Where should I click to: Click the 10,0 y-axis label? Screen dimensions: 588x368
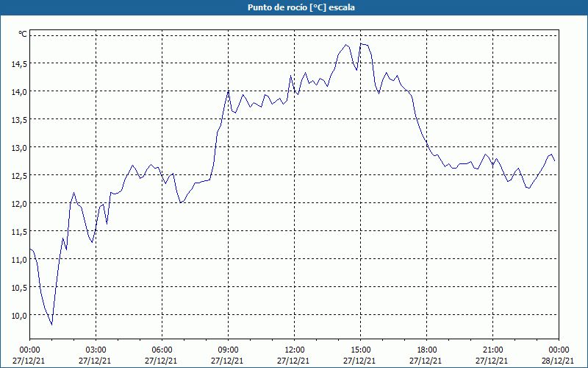click(19, 316)
